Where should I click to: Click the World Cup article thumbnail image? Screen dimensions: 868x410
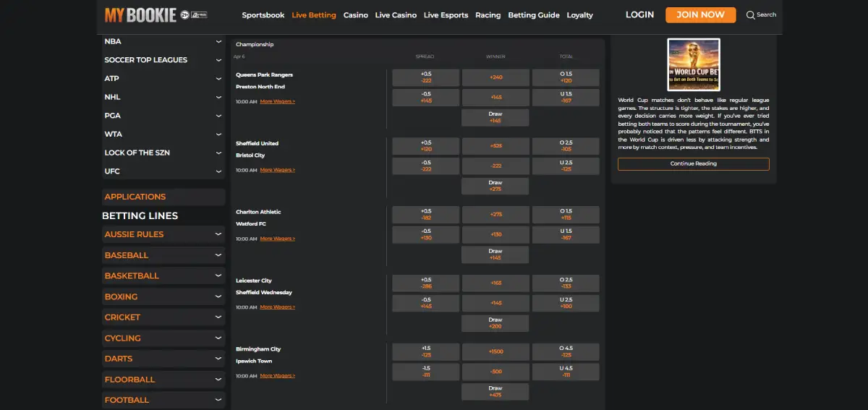click(x=694, y=65)
